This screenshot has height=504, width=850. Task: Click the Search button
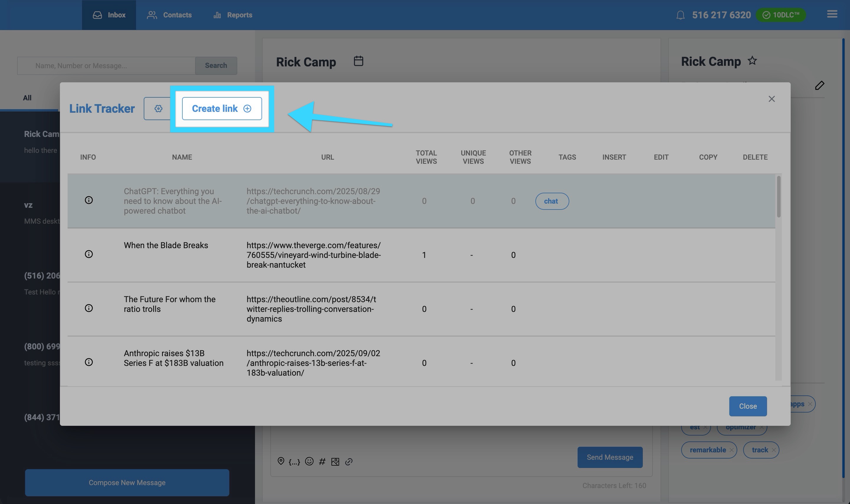[x=216, y=66]
